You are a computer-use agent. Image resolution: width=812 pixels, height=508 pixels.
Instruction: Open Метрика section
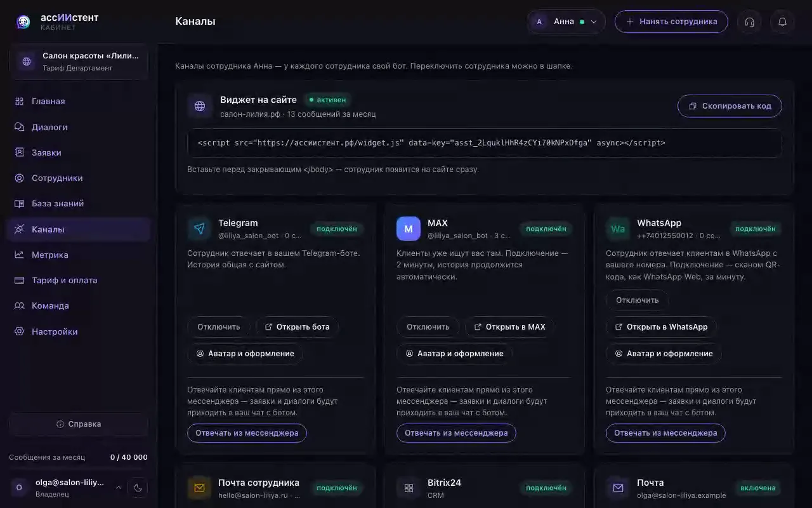click(x=79, y=255)
